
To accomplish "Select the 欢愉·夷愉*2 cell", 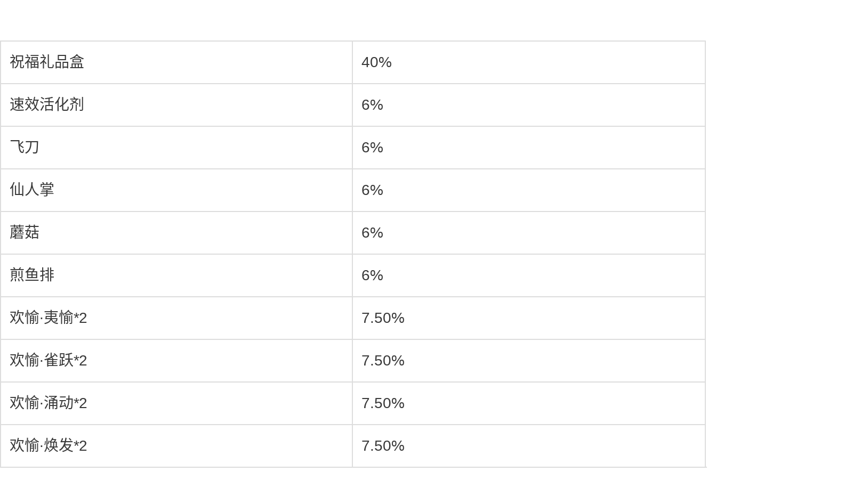I will 48,318.
